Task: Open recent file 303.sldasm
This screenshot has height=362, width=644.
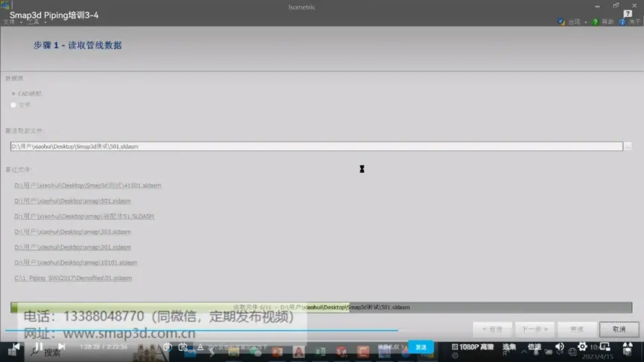Action: pos(72,232)
